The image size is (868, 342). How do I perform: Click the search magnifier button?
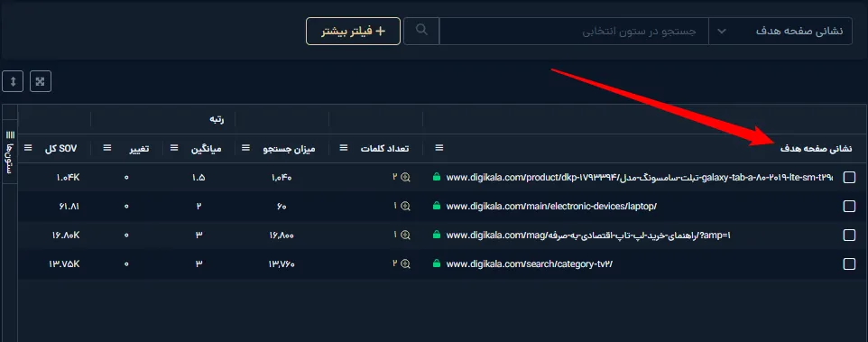(x=421, y=31)
